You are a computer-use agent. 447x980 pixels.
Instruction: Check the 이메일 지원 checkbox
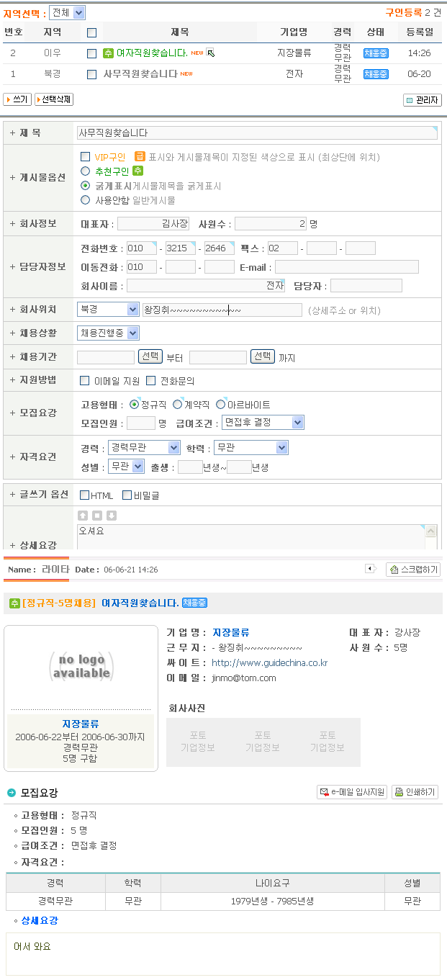pyautogui.click(x=85, y=381)
